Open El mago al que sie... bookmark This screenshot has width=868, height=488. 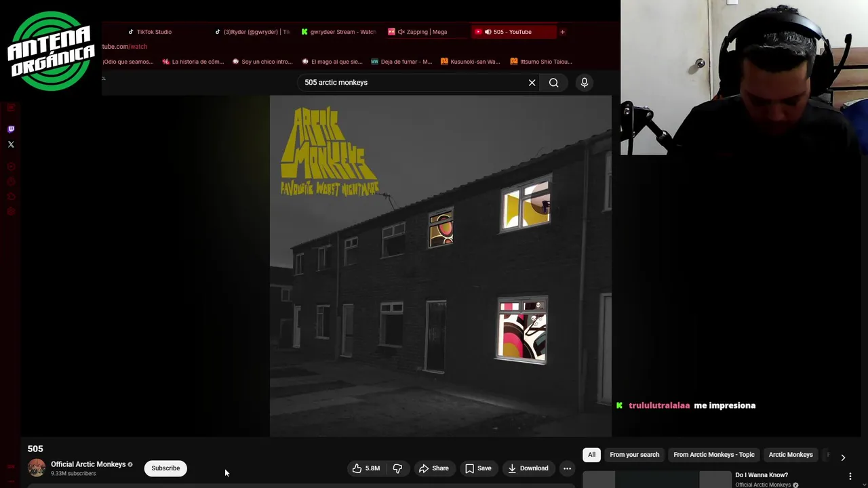[x=332, y=62]
